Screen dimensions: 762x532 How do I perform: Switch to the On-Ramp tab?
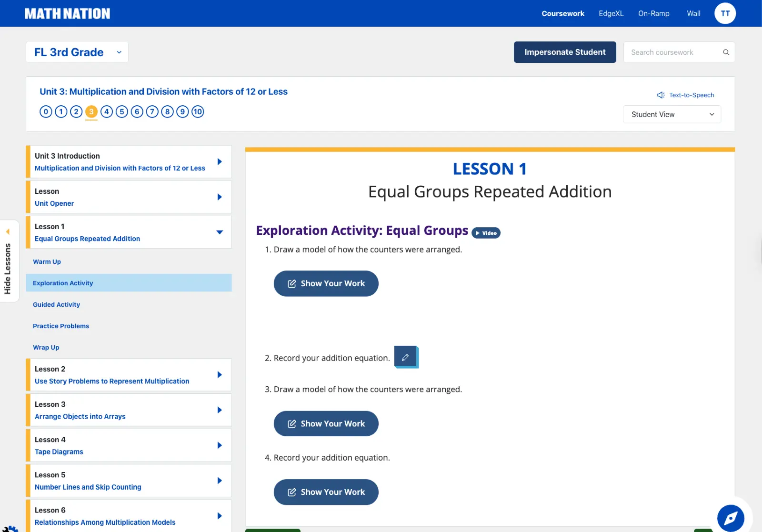(x=653, y=13)
